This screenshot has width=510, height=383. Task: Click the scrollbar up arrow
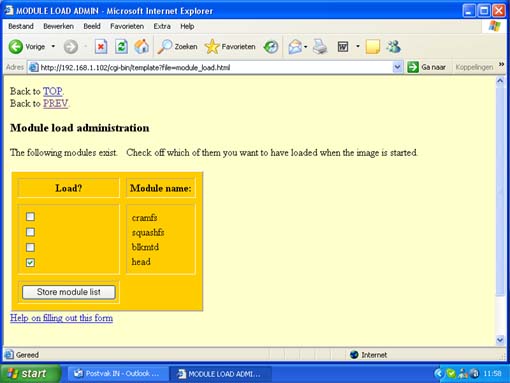coord(500,81)
